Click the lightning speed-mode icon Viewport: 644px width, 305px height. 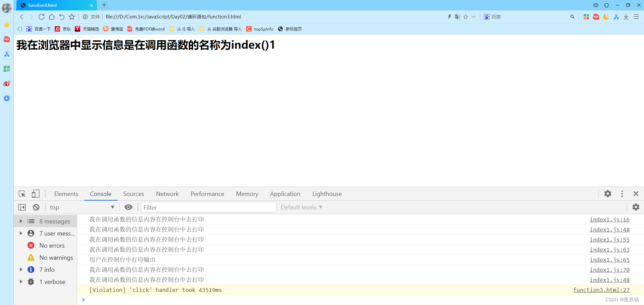point(449,17)
